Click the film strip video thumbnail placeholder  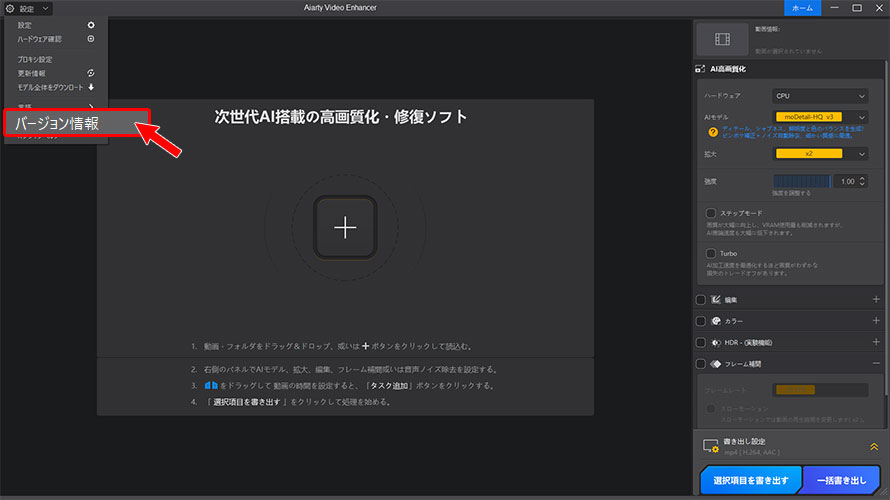(722, 39)
